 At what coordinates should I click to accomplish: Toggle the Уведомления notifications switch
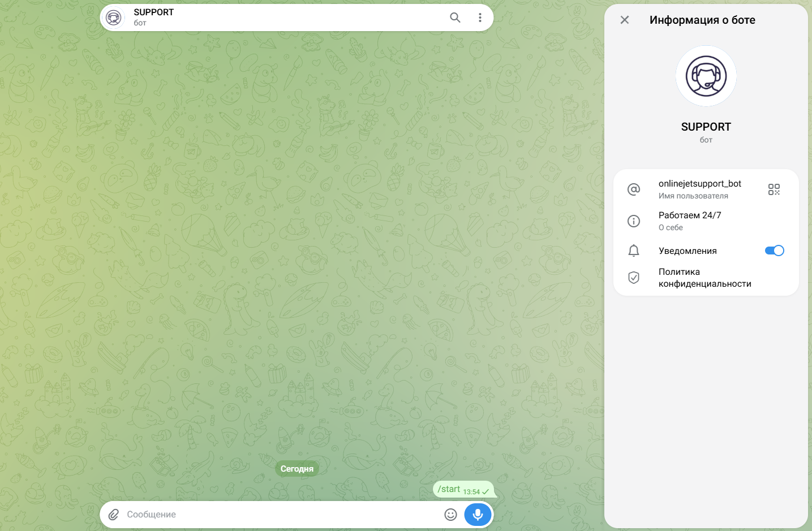(774, 251)
